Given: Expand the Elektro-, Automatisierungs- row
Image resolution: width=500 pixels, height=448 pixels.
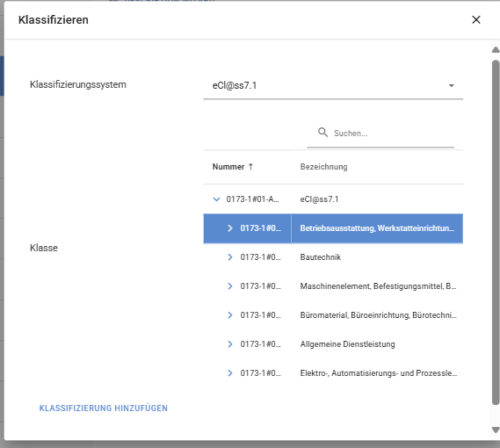Looking at the screenshot, I should click(230, 373).
